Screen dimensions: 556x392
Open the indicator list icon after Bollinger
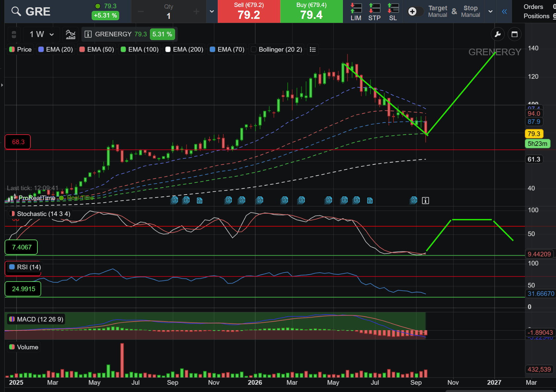313,50
